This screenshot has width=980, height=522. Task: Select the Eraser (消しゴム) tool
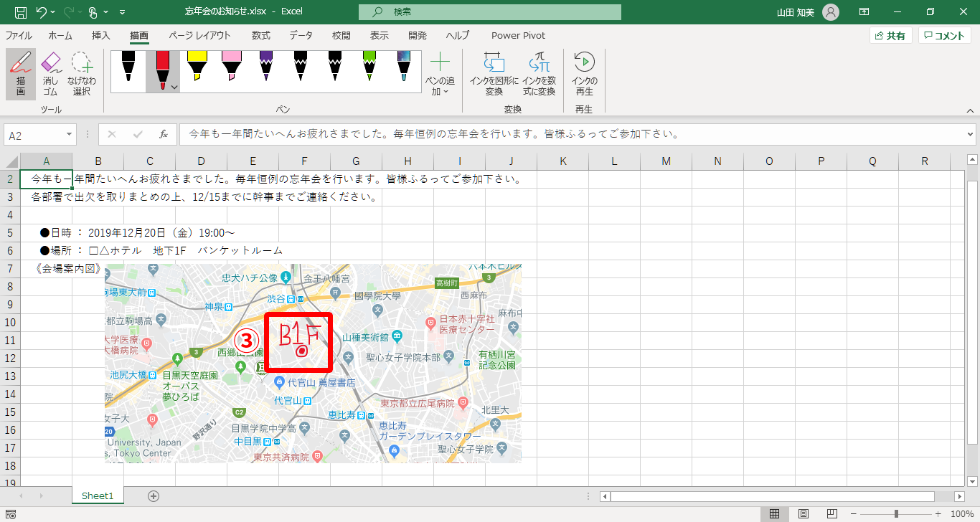point(51,72)
